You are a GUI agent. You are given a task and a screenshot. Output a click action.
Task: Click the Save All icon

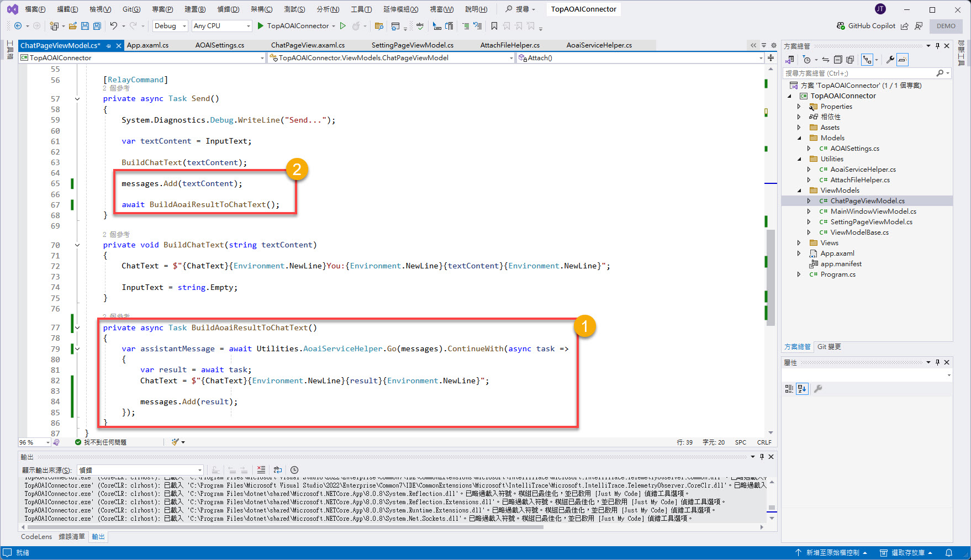[97, 26]
